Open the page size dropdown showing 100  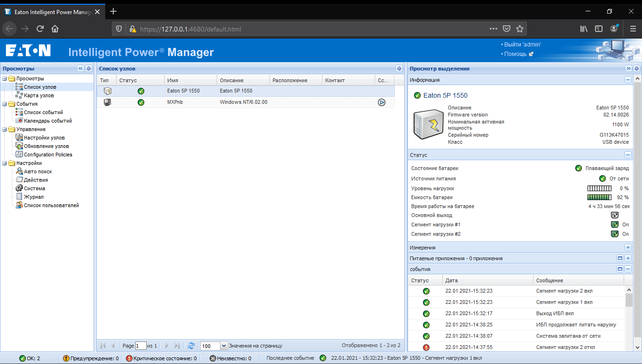(x=224, y=346)
